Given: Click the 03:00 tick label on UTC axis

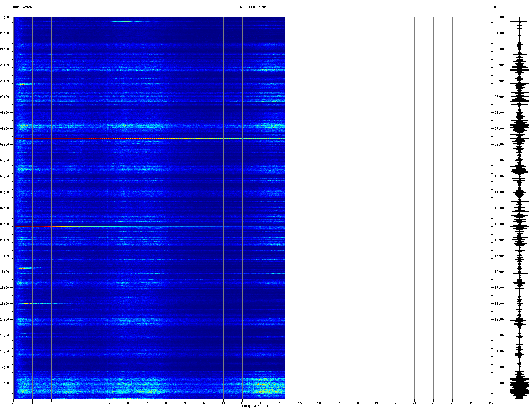Looking at the screenshot, I should pos(499,65).
